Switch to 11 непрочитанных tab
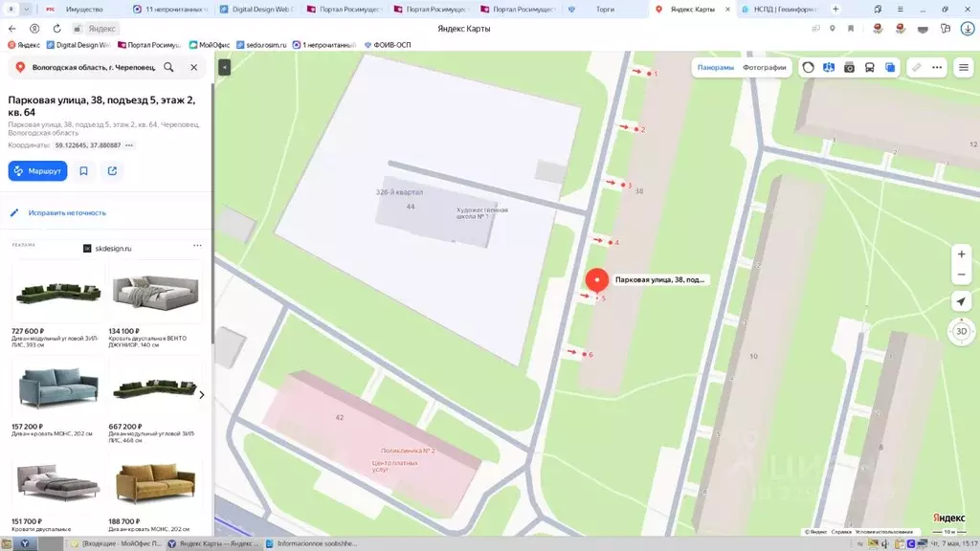Viewport: 980px width, 551px height. pyautogui.click(x=170, y=10)
